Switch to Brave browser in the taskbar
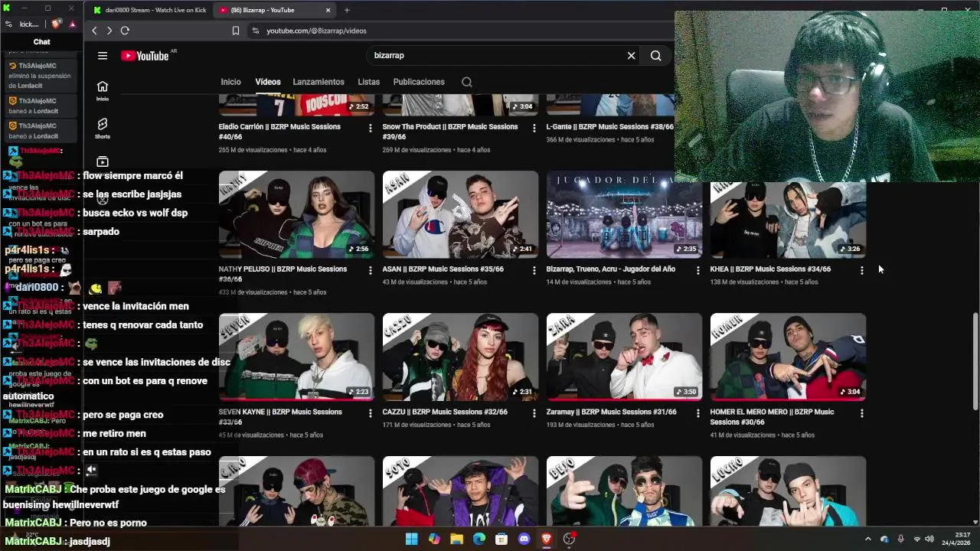 click(x=546, y=539)
